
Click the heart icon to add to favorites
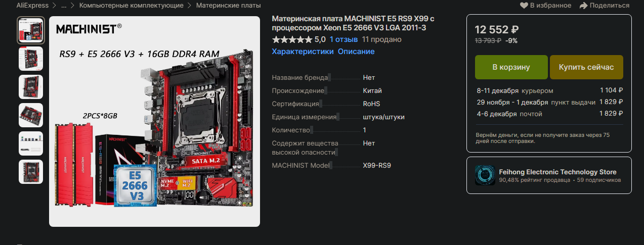524,6
